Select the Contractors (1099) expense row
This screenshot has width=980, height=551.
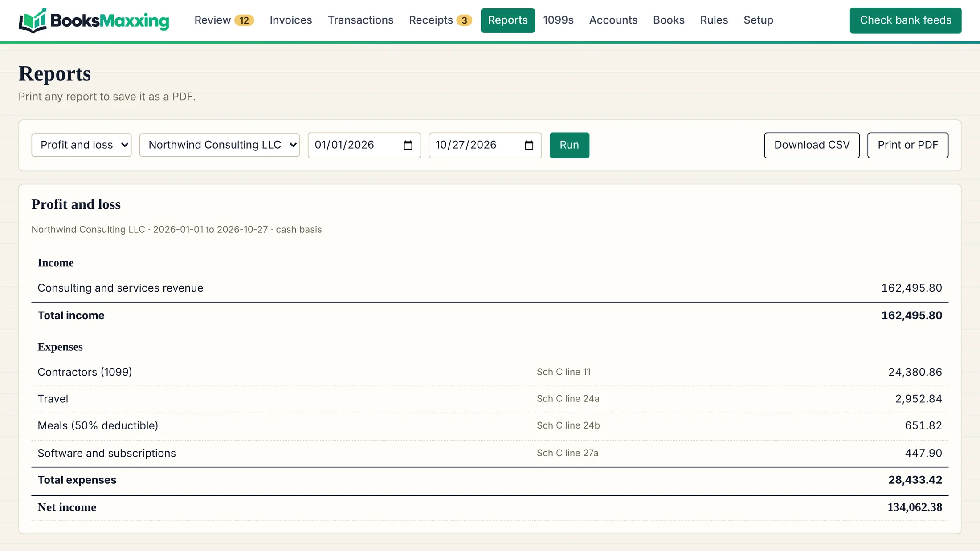click(490, 372)
